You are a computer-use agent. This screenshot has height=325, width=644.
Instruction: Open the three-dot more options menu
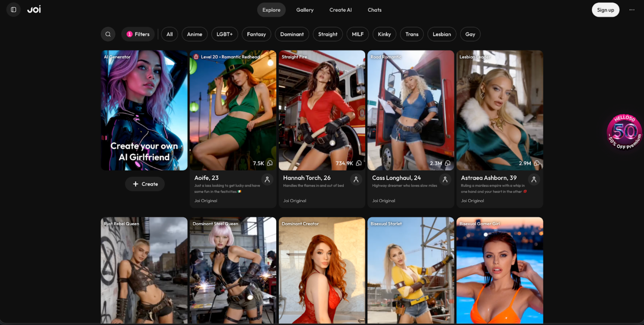coord(632,10)
